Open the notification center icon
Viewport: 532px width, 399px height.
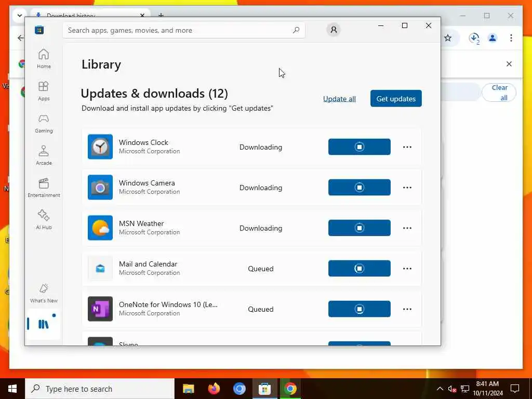pyautogui.click(x=515, y=389)
